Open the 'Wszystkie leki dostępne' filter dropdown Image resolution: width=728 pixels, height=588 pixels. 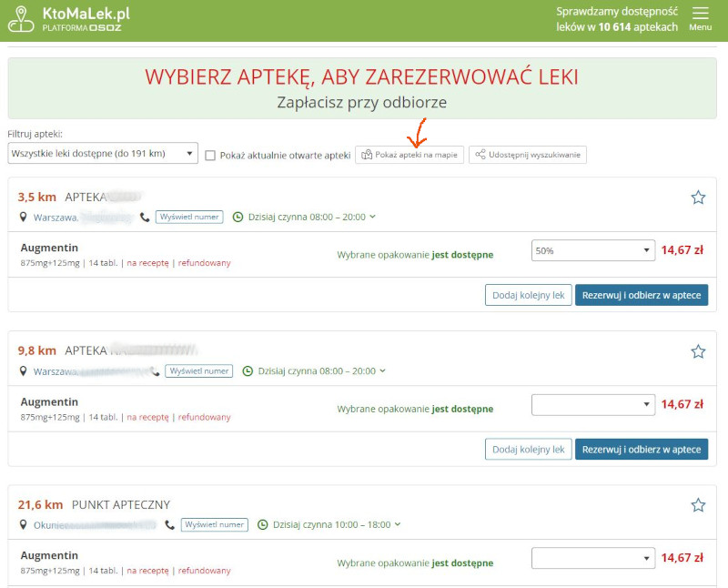coord(102,154)
